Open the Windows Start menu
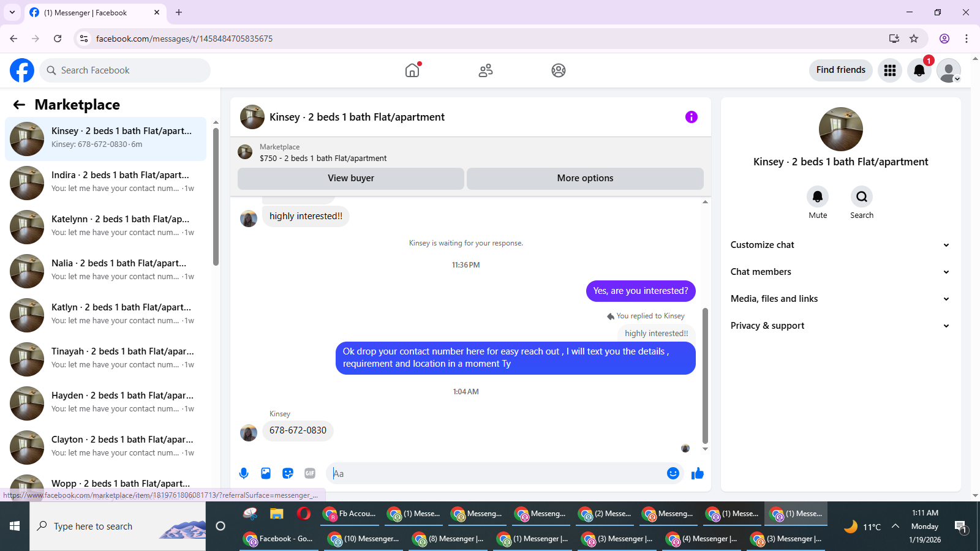 pyautogui.click(x=15, y=527)
